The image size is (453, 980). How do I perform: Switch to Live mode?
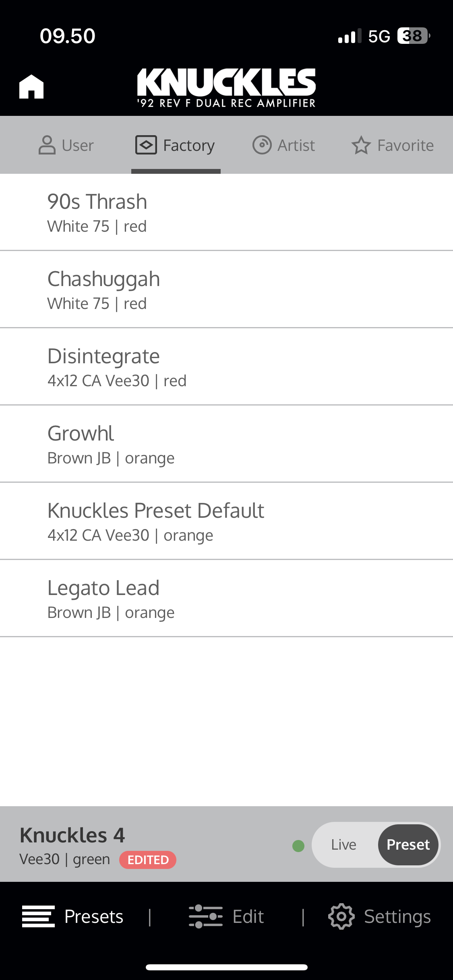pos(343,844)
